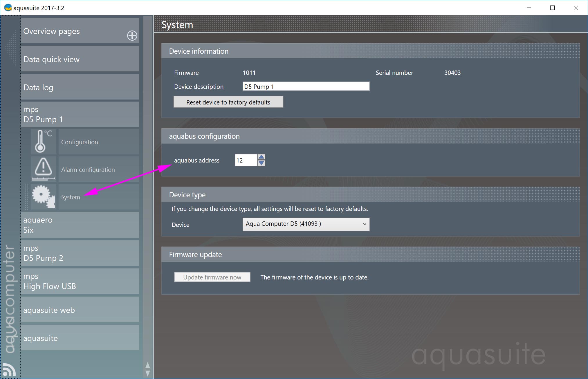Select the System gears icon
Screen dimensions: 588x379
point(43,197)
